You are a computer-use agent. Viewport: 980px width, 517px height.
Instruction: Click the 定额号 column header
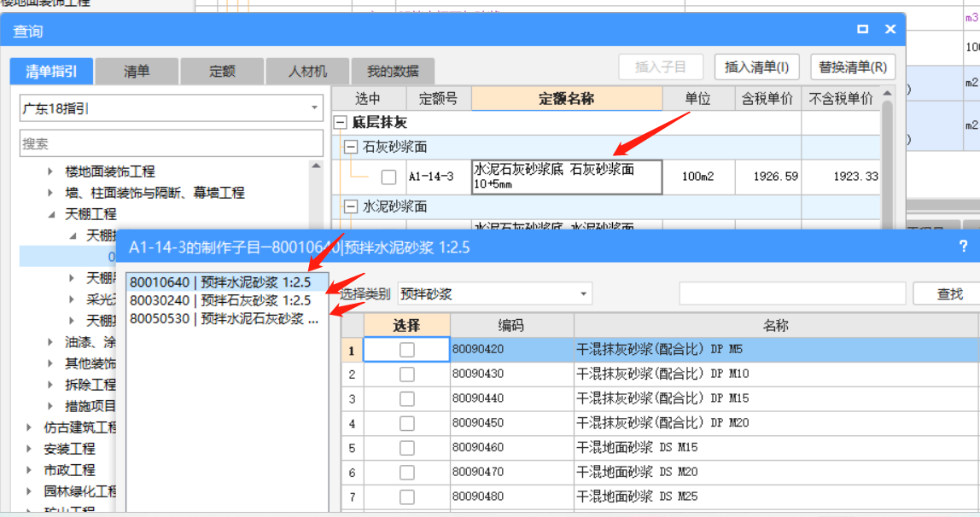pyautogui.click(x=438, y=99)
